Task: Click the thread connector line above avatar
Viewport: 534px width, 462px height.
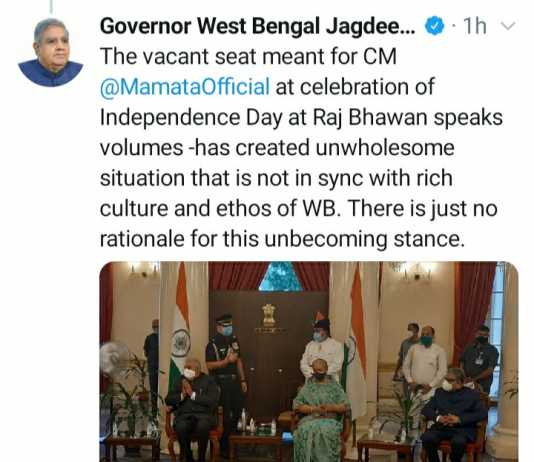Action: click(51, 6)
